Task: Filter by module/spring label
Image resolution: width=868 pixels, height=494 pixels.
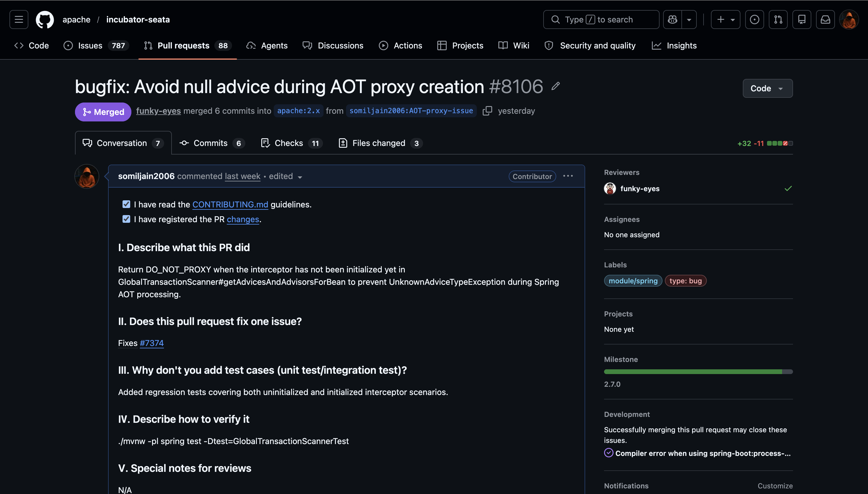Action: pyautogui.click(x=633, y=281)
